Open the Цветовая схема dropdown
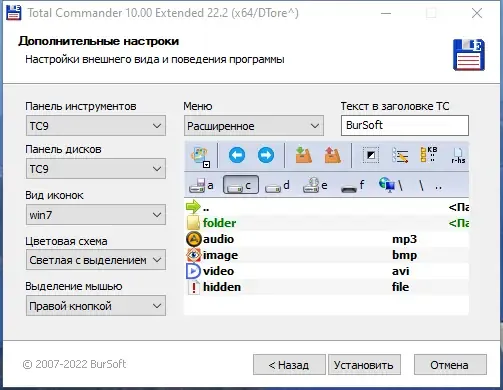Viewport: 503px width, 390px height. point(96,260)
